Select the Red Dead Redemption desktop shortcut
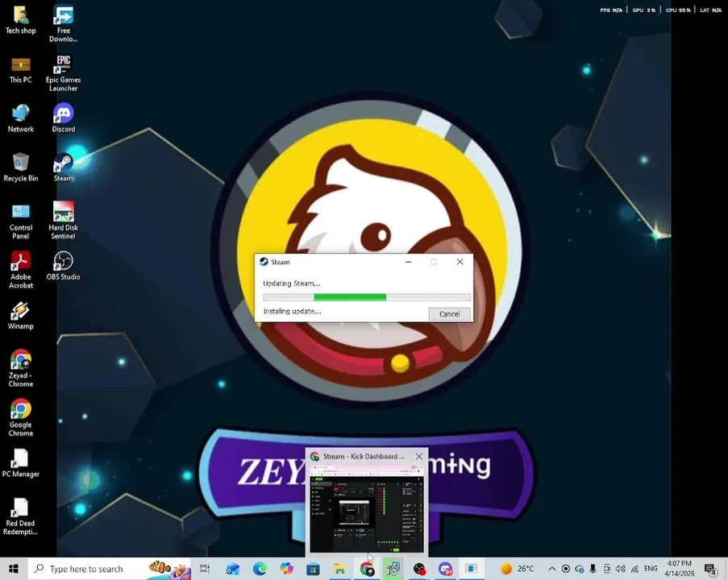Viewport: 728px width, 580px height. click(20, 516)
